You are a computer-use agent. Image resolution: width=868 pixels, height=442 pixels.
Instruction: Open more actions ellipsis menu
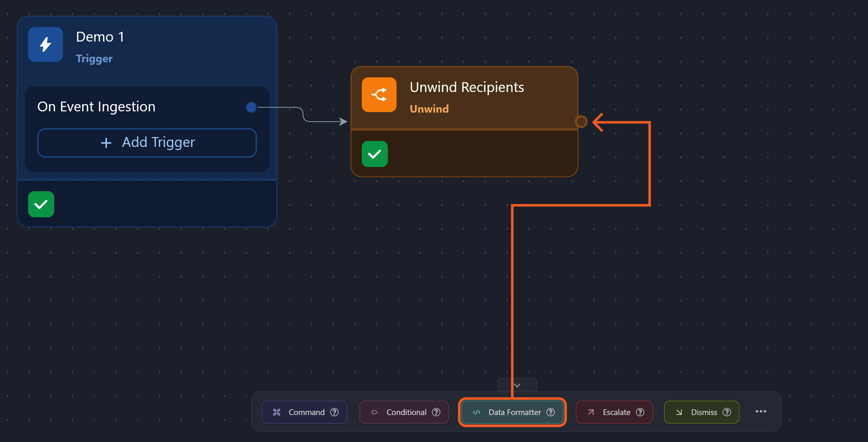pyautogui.click(x=761, y=411)
